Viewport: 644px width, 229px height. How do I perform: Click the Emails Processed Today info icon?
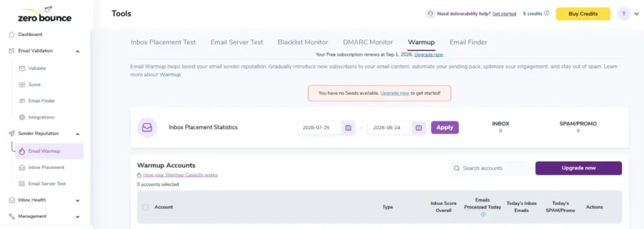[483, 215]
